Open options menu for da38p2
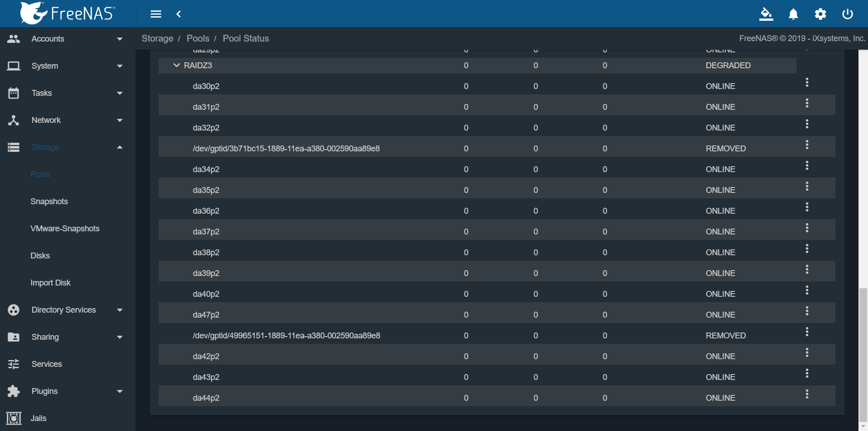The height and width of the screenshot is (431, 868). coord(807,248)
